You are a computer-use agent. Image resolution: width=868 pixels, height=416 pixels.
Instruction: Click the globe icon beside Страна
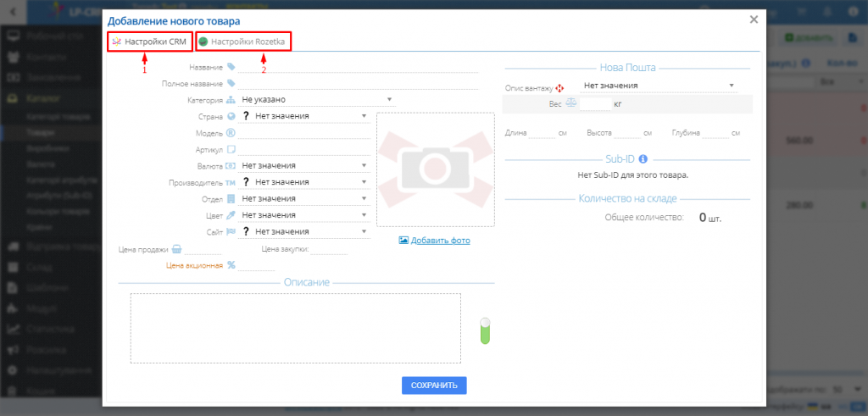coord(231,116)
